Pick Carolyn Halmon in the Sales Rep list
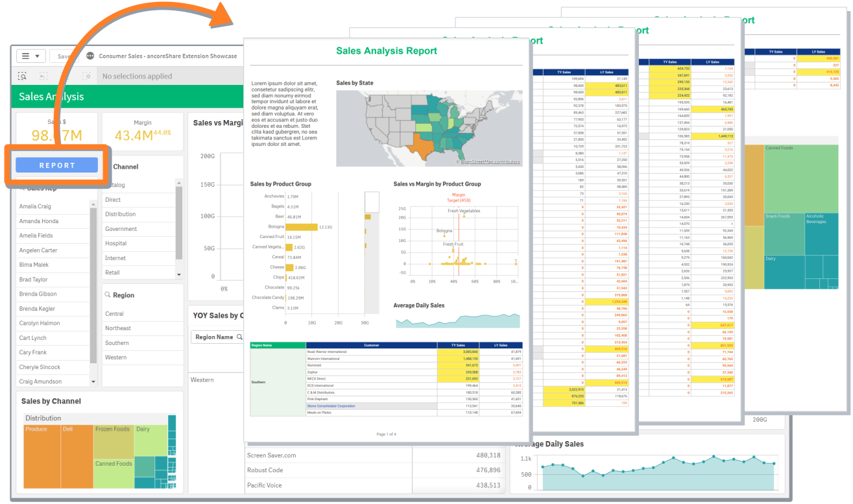This screenshot has height=504, width=853. [x=53, y=323]
